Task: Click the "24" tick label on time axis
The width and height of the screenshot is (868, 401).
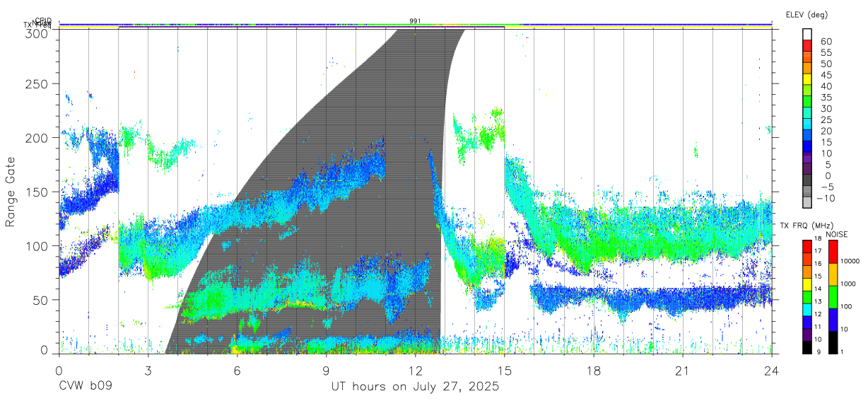Action: pos(772,371)
